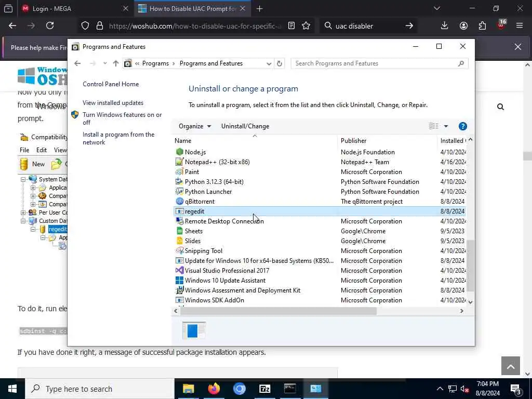This screenshot has height=399, width=532.
Task: Expand the Per User tree node
Action: point(23,212)
